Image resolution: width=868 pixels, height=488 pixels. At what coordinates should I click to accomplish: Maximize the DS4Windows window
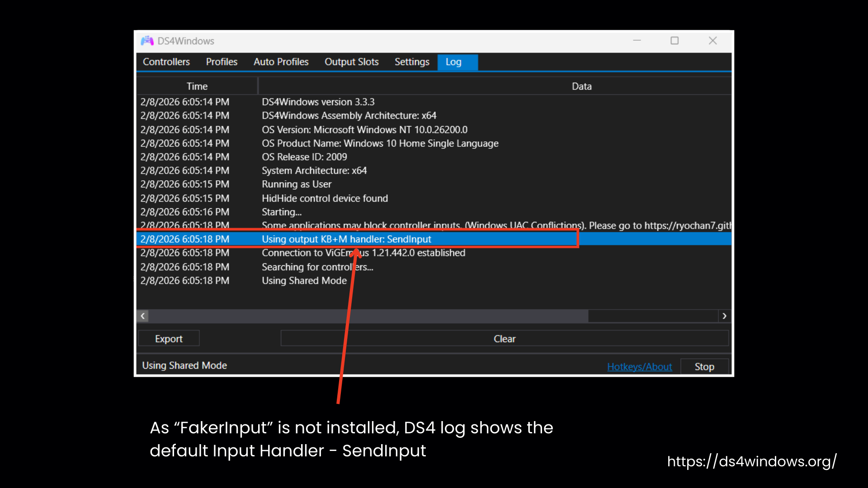675,41
